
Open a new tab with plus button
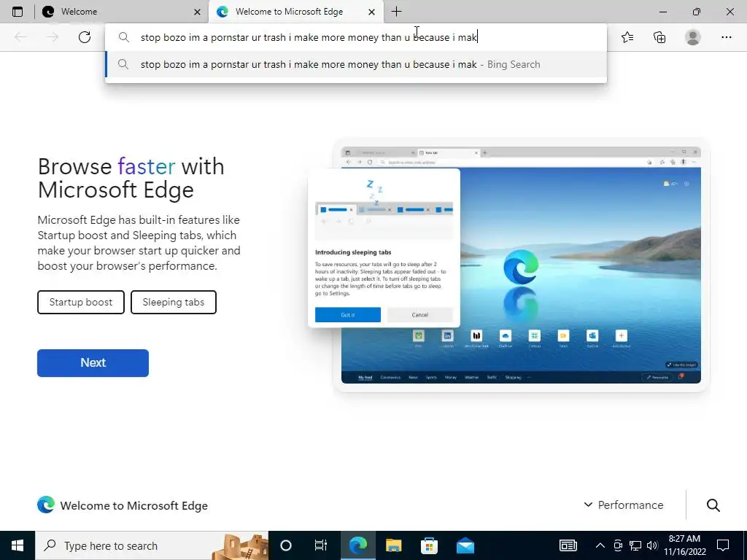(x=396, y=12)
